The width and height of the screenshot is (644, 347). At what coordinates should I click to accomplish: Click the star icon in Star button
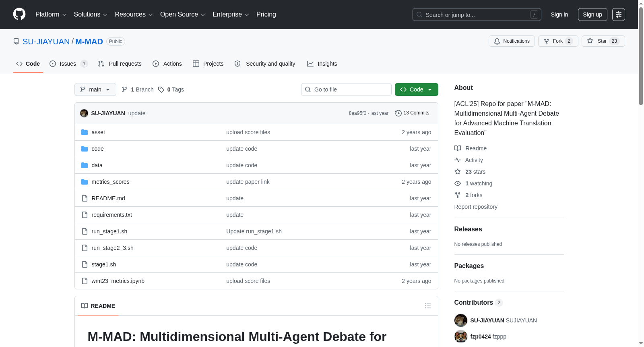[590, 41]
